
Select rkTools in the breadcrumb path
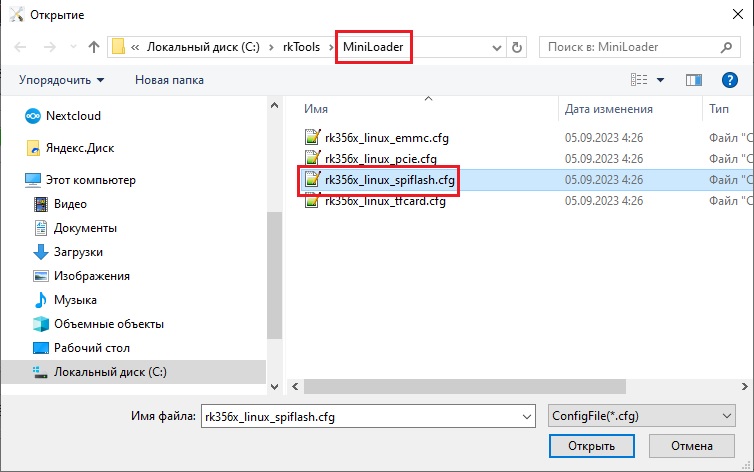point(301,47)
